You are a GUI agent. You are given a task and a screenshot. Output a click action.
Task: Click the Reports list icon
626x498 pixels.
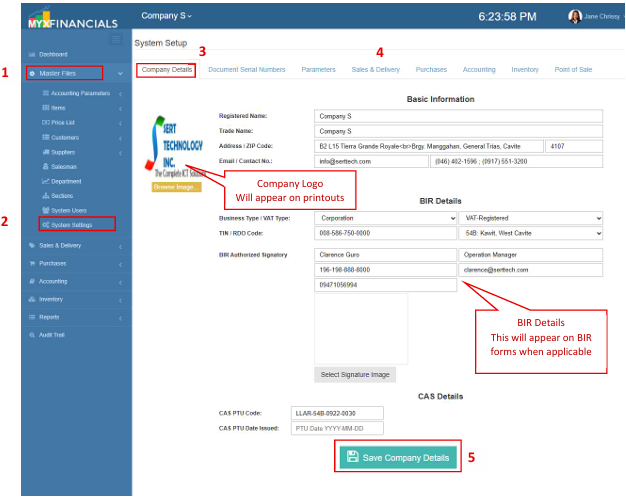click(32, 317)
